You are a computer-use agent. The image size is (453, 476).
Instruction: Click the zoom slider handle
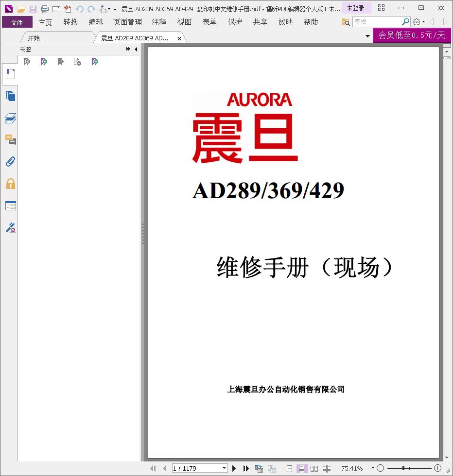pos(403,468)
